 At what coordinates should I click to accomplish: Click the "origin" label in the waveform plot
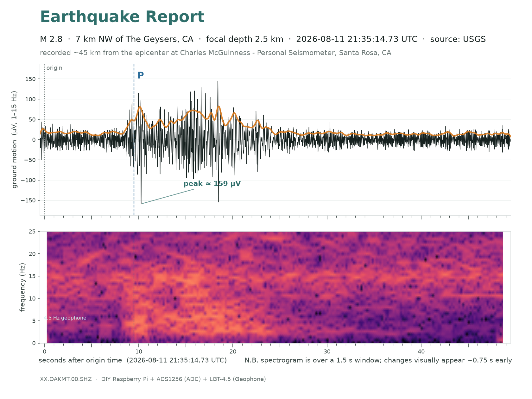click(54, 68)
